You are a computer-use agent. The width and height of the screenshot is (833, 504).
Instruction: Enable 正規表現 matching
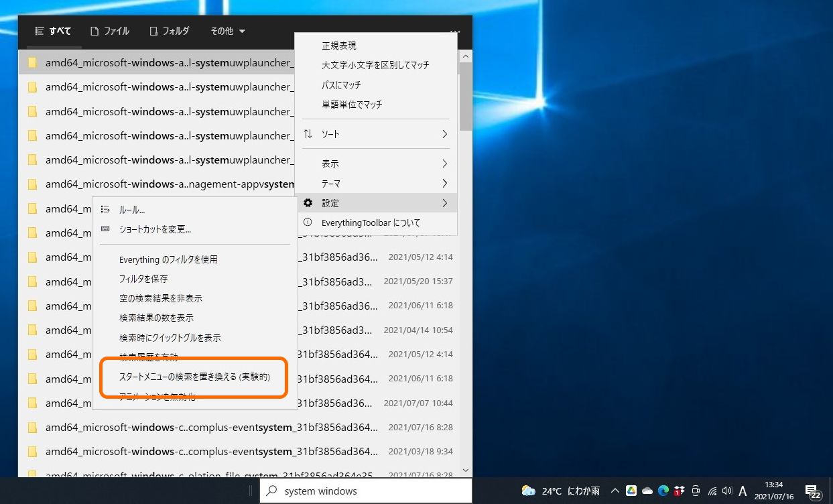[x=340, y=45]
